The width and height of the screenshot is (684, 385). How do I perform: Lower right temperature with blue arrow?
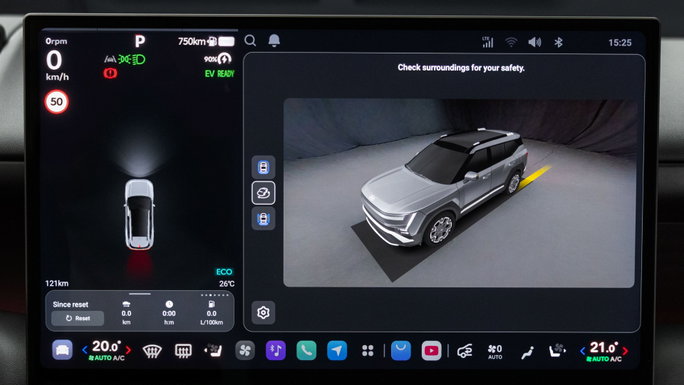coord(583,351)
